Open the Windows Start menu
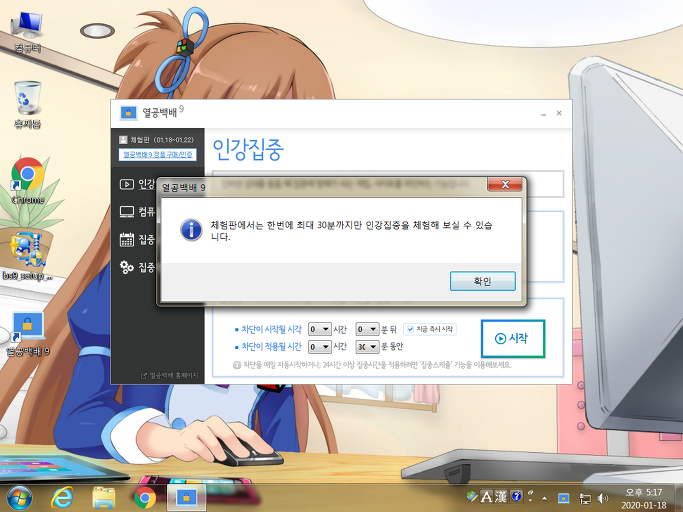This screenshot has width=683, height=512. click(x=19, y=498)
